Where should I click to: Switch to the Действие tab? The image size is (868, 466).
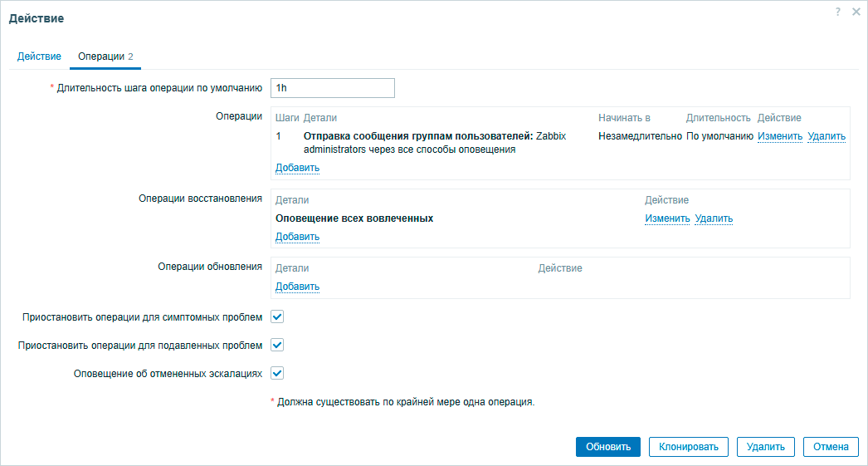tap(39, 56)
